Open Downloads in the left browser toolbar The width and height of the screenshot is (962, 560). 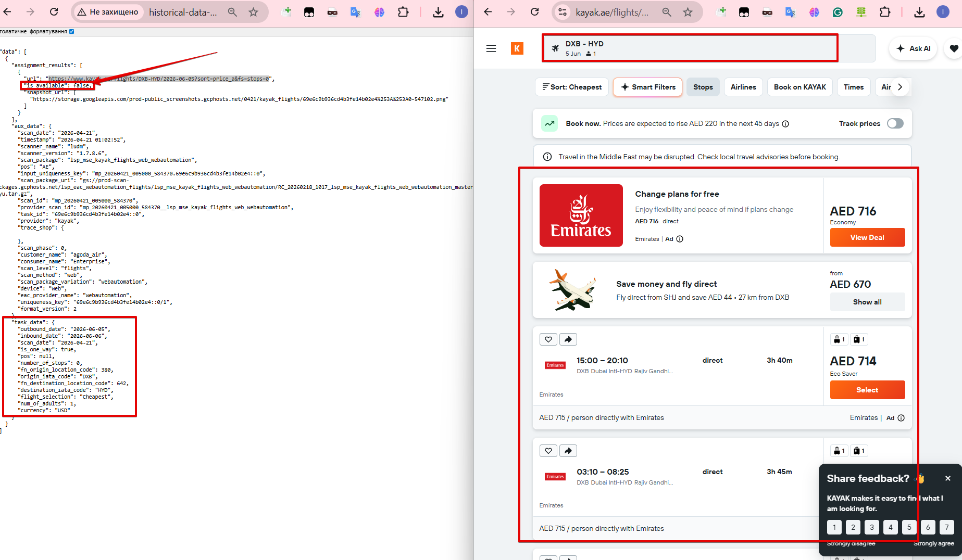[439, 12]
